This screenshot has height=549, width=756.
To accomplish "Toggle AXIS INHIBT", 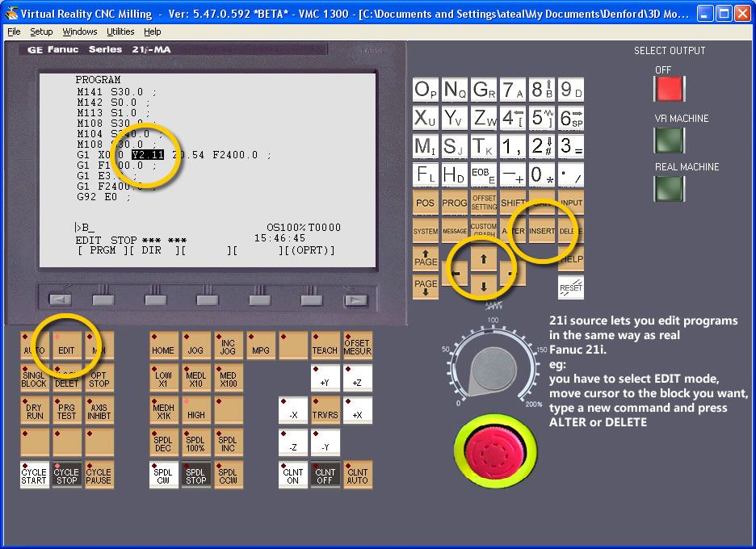I will tap(99, 409).
